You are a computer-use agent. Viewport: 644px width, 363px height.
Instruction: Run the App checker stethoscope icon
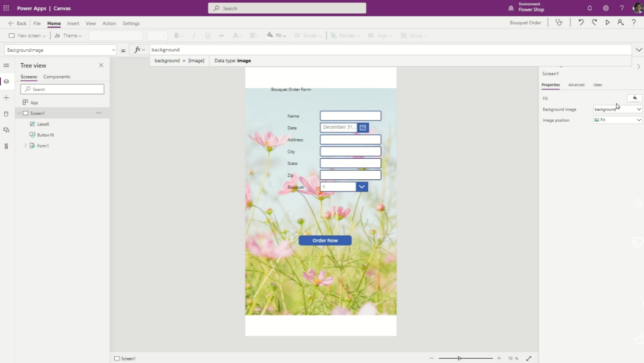(x=559, y=22)
